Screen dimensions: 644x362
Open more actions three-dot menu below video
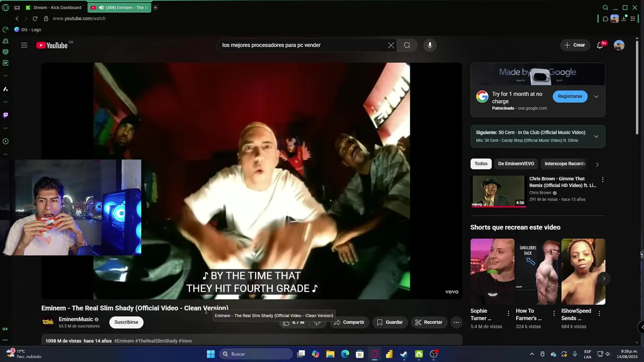point(456,322)
